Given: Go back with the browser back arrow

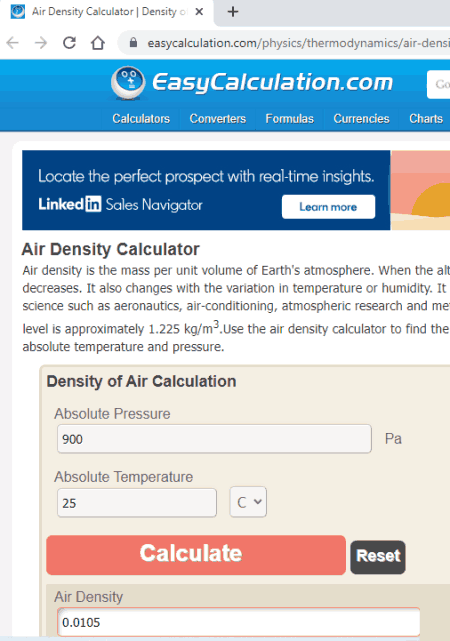Looking at the screenshot, I should pyautogui.click(x=13, y=43).
